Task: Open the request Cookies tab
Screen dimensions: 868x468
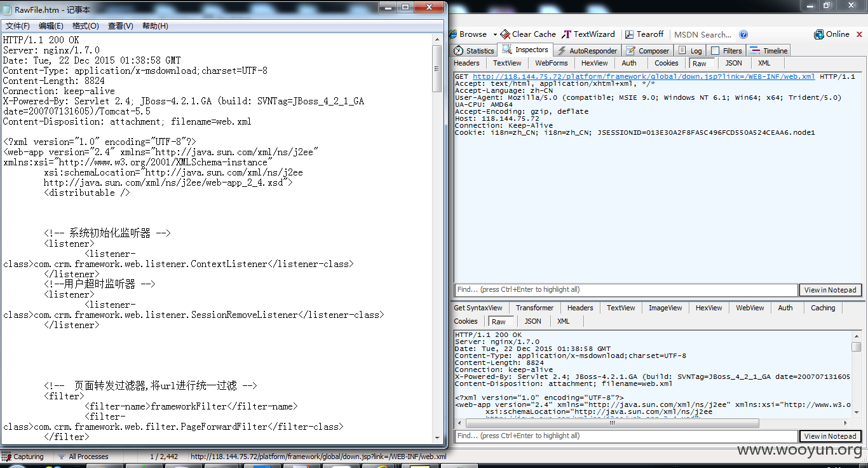Action: (667, 63)
